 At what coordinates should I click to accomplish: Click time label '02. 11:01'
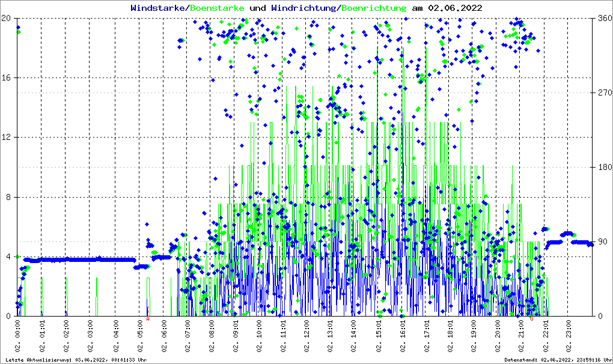(283, 336)
